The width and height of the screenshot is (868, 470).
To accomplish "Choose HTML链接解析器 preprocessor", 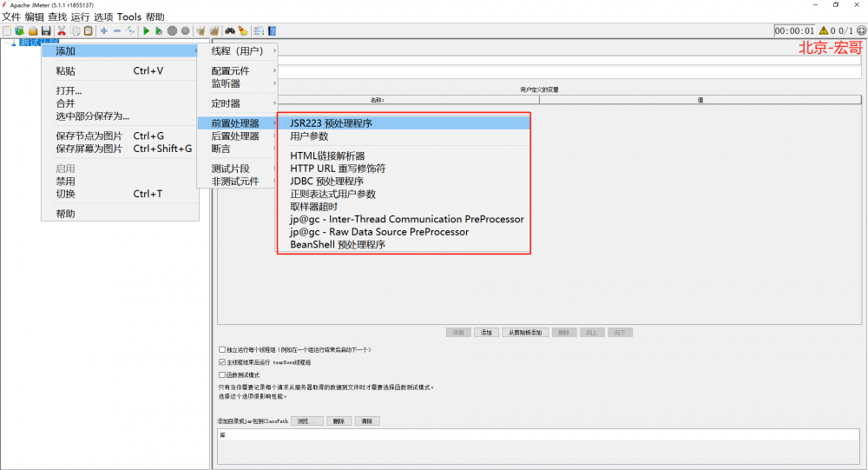I will click(404, 156).
